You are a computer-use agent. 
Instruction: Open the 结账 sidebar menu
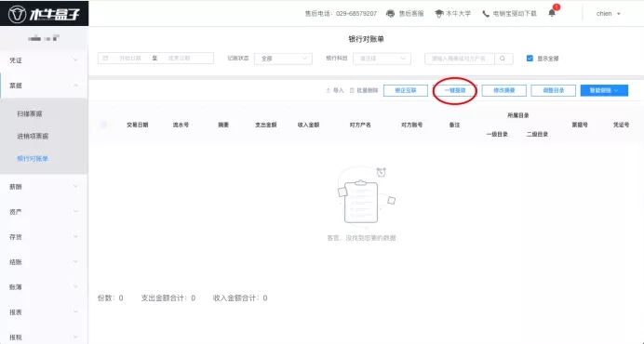[44, 262]
